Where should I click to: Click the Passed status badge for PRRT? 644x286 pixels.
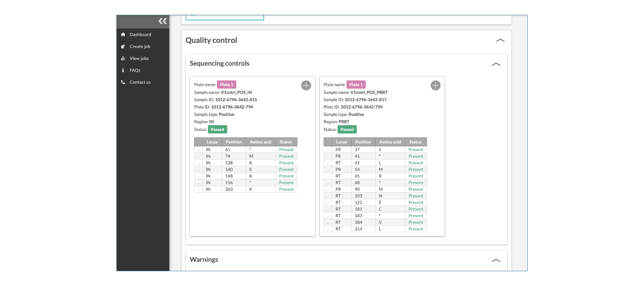pos(347,130)
